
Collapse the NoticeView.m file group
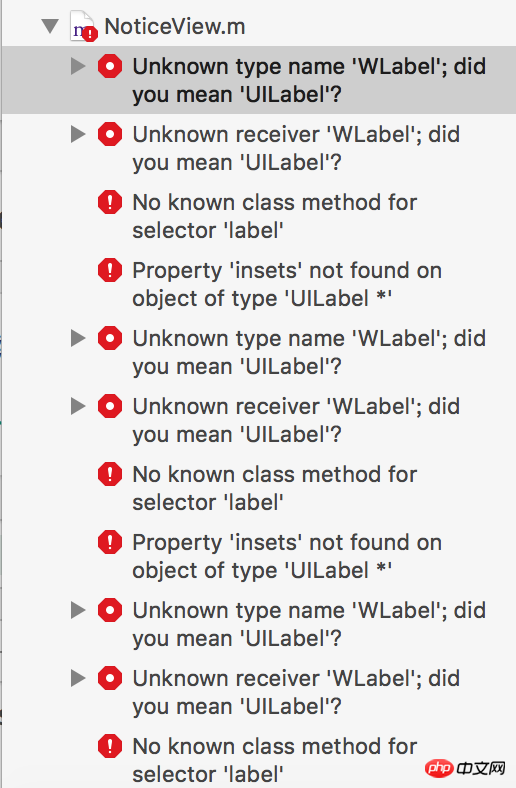(50, 26)
